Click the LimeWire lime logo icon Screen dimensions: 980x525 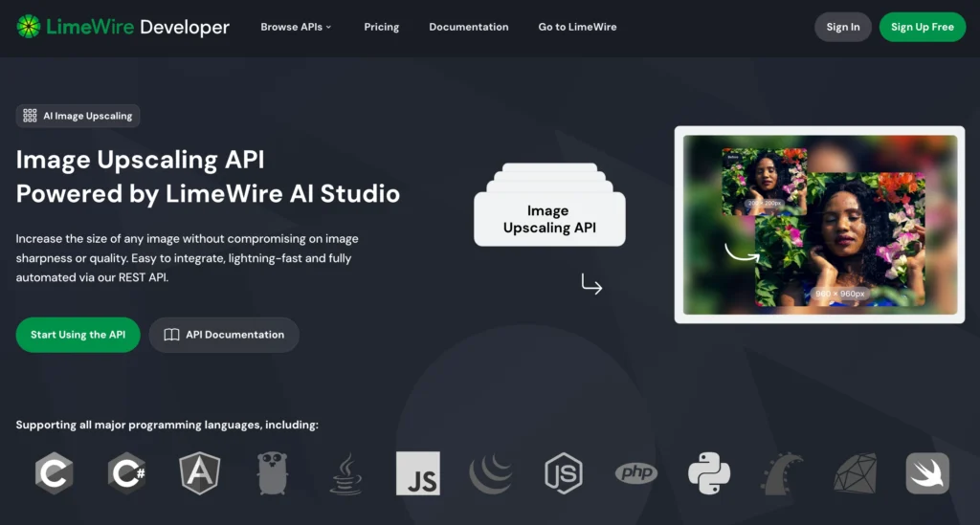28,26
